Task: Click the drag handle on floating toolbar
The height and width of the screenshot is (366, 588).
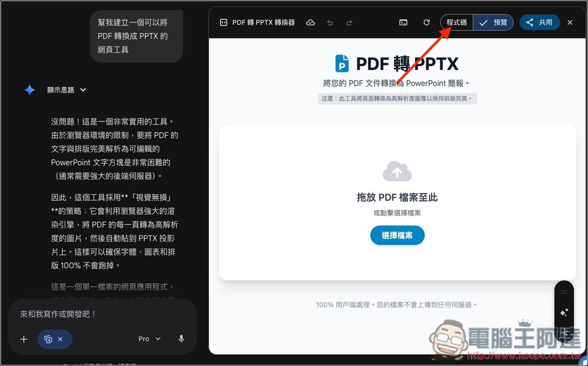Action: coord(564,292)
